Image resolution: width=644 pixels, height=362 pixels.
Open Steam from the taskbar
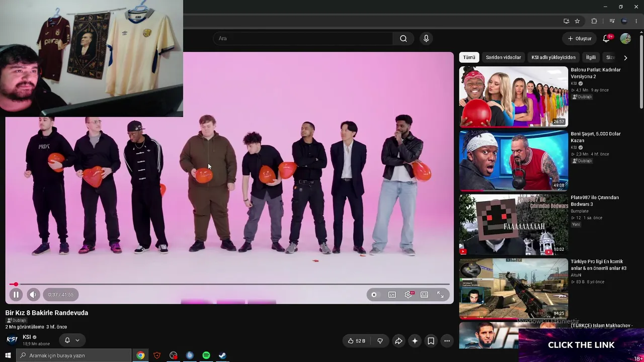(x=222, y=355)
